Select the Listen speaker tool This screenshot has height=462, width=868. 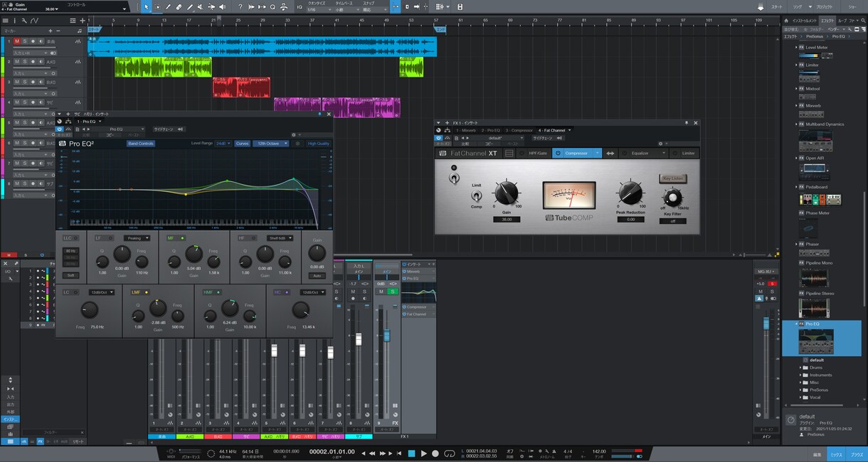(x=222, y=6)
